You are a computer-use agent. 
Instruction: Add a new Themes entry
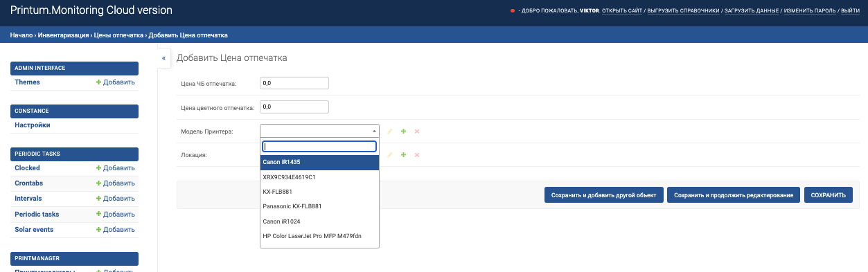click(116, 82)
